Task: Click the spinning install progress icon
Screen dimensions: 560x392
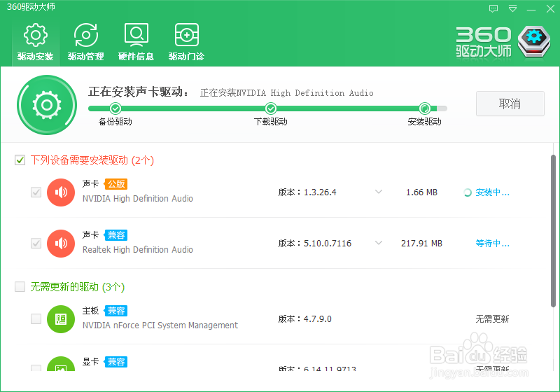Action: click(467, 192)
